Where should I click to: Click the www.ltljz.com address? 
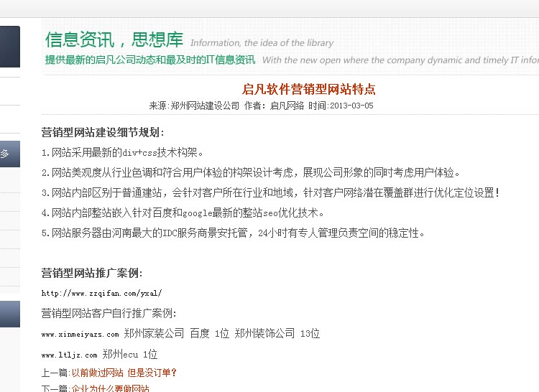[69, 355]
